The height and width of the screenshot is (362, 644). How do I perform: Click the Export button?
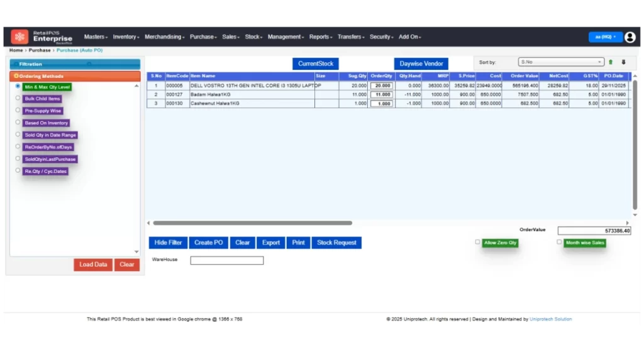pyautogui.click(x=270, y=243)
